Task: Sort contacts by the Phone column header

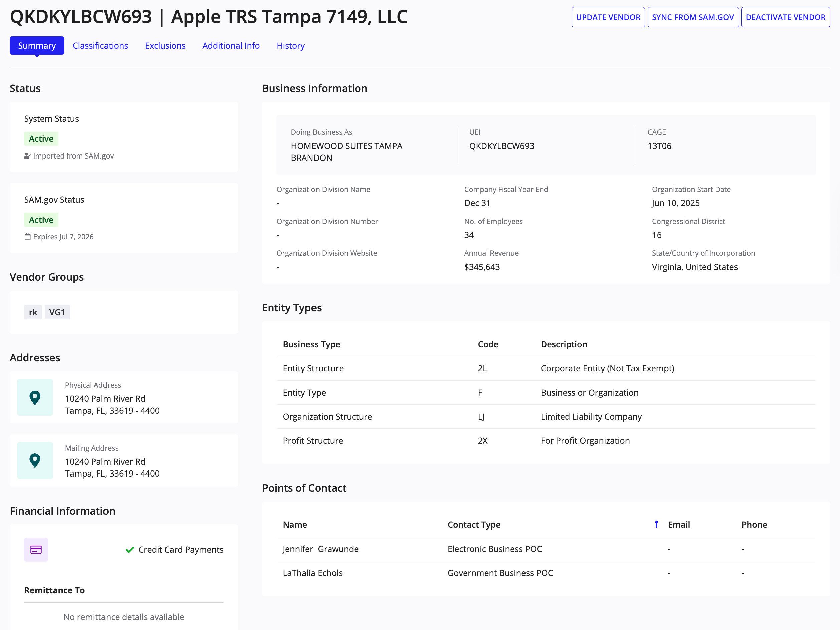Action: click(x=754, y=525)
